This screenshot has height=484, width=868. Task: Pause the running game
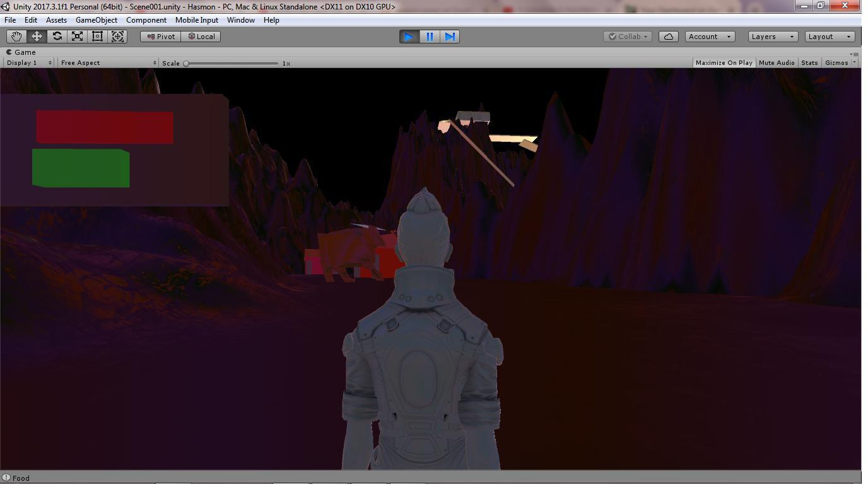click(x=430, y=37)
